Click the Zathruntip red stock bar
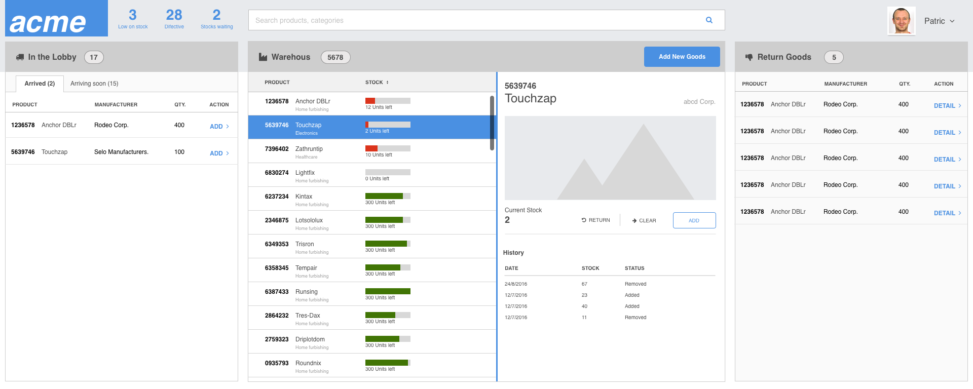 tap(371, 148)
